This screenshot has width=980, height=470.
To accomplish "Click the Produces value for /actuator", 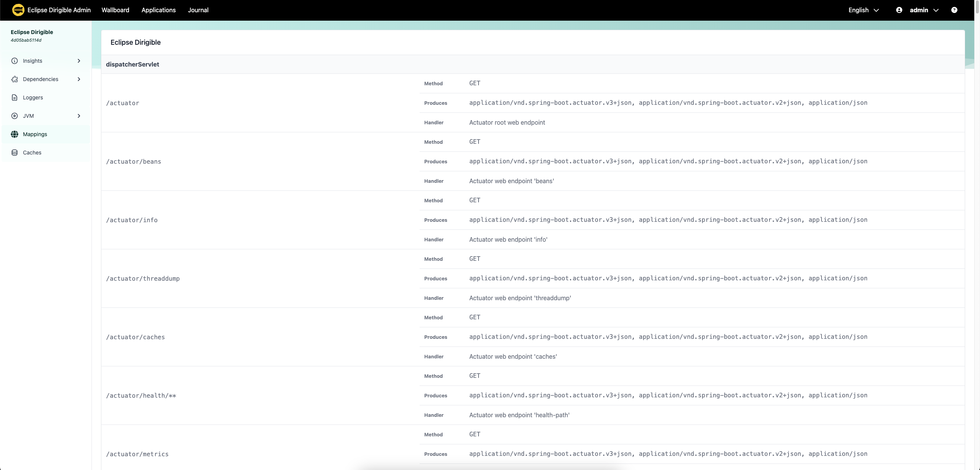I will coord(668,103).
